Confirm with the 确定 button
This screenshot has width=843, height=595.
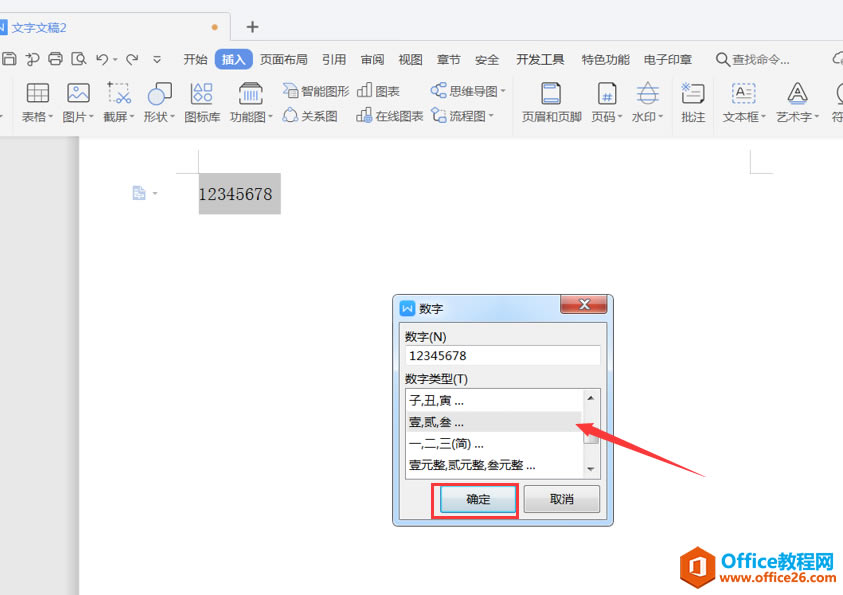point(477,499)
